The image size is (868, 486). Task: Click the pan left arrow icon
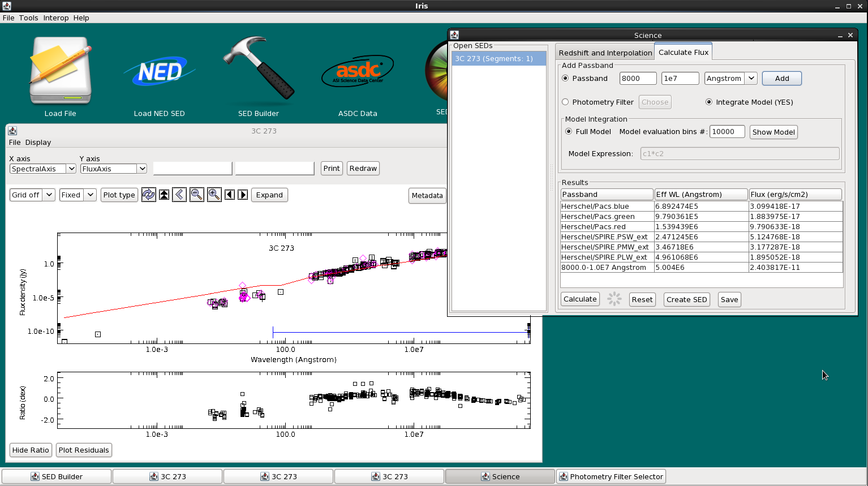pyautogui.click(x=230, y=195)
